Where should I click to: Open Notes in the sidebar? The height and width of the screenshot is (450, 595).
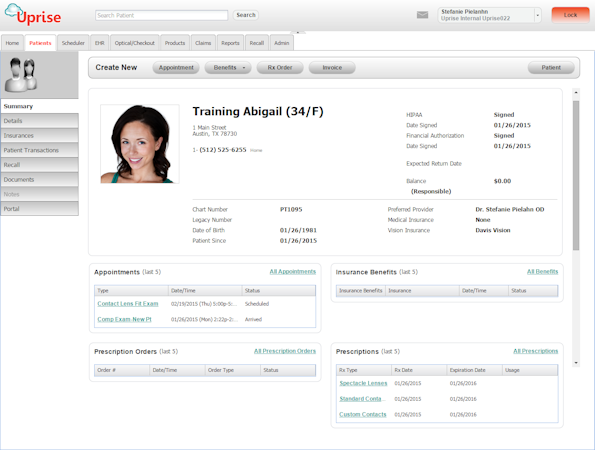[39, 194]
